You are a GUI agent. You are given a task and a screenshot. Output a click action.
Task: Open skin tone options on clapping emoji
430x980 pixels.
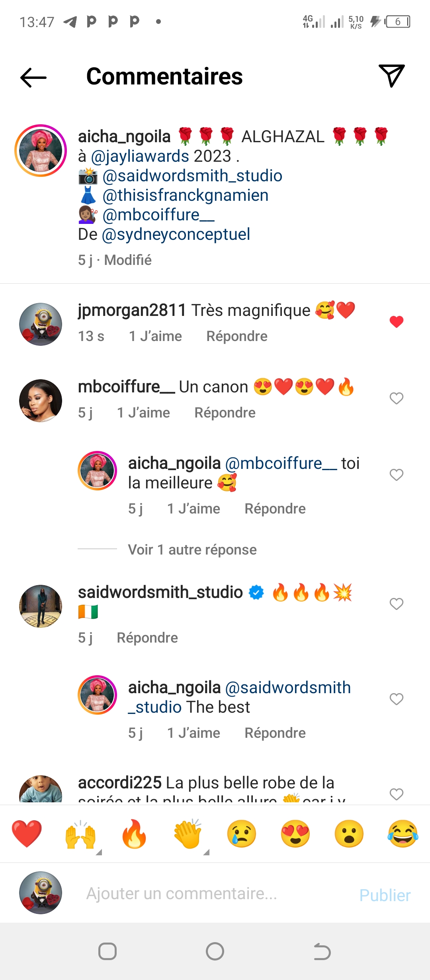pos(206,853)
